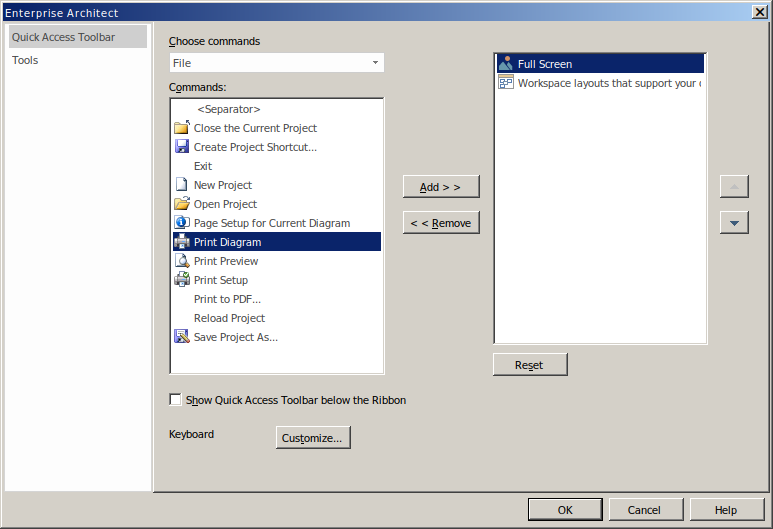Image resolution: width=773 pixels, height=529 pixels.
Task: Open the Choose commands File dropdown
Action: pos(276,63)
